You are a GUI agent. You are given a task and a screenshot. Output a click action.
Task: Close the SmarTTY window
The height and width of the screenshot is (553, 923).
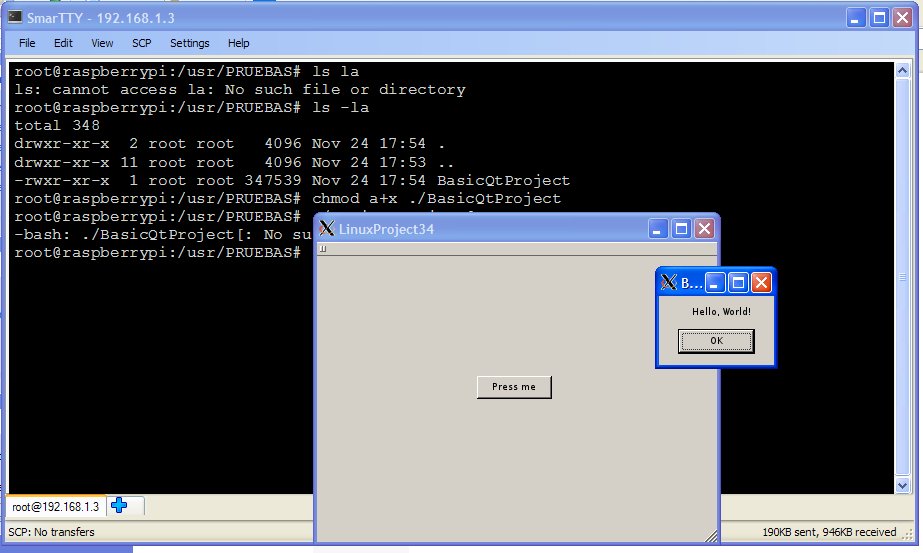tap(902, 18)
